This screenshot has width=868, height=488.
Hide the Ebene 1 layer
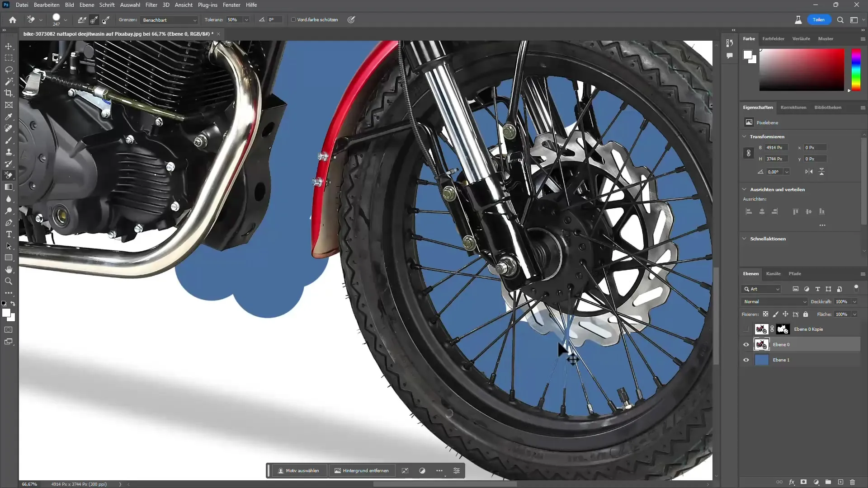click(746, 360)
